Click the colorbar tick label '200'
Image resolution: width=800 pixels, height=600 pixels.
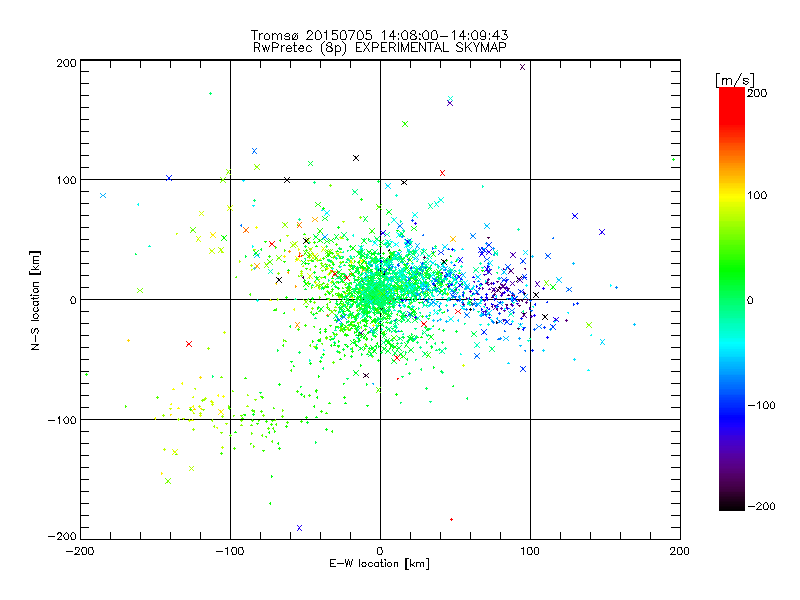click(x=757, y=93)
